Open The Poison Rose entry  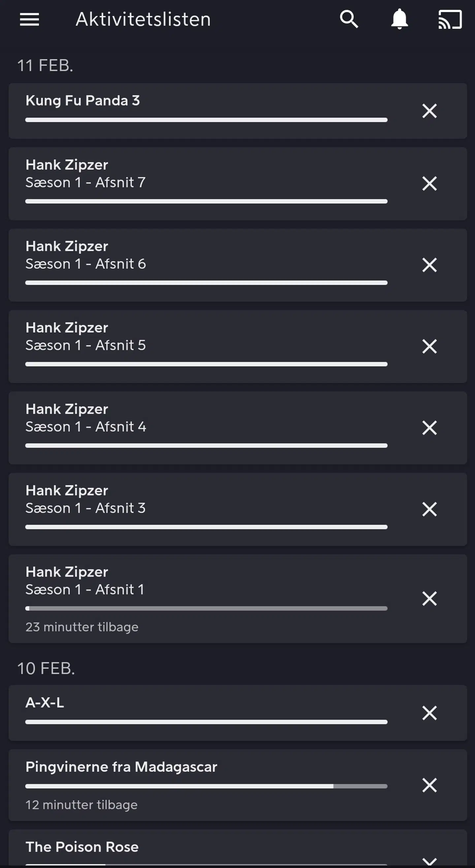tap(82, 847)
